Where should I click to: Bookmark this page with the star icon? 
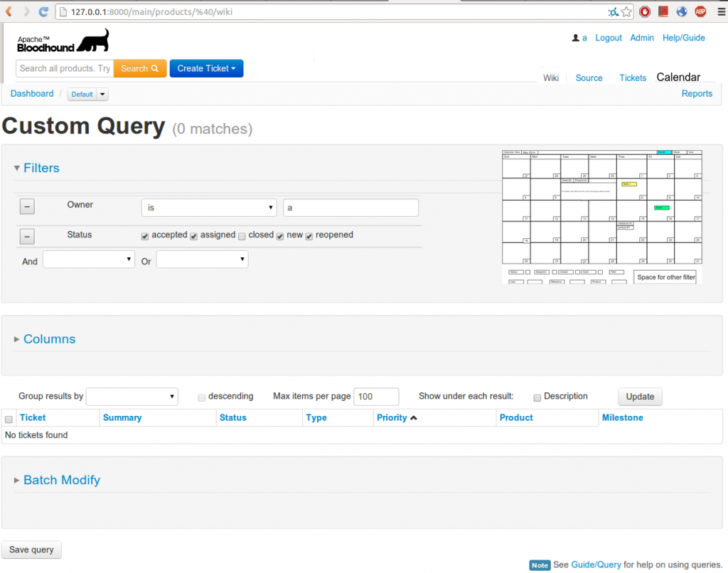(x=626, y=11)
